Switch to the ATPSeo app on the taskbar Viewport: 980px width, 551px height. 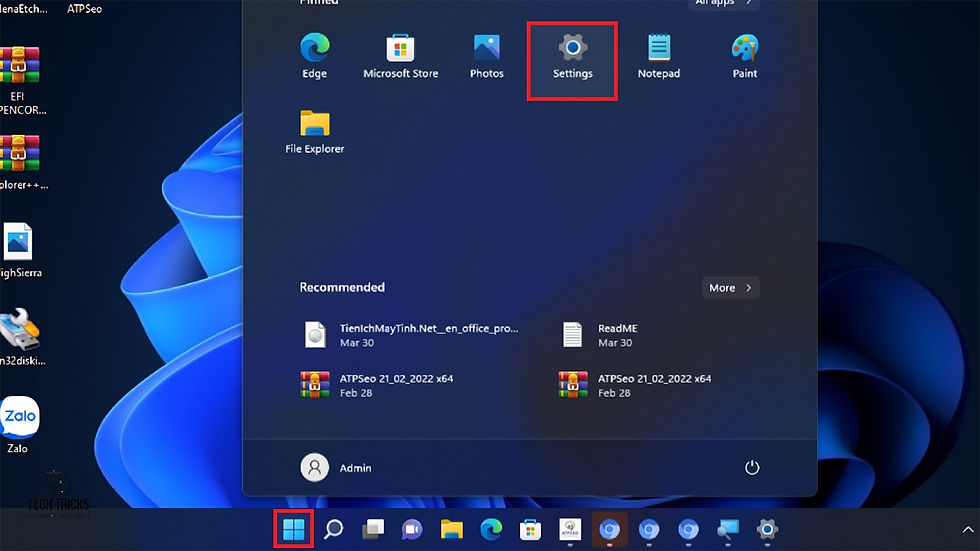[x=570, y=530]
